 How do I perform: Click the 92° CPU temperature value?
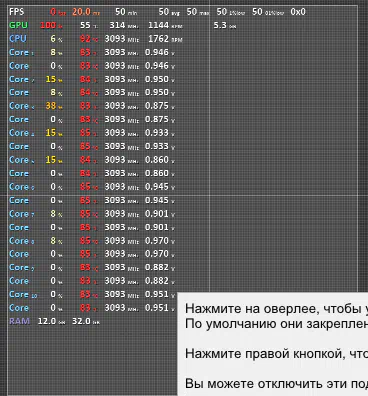[89, 39]
